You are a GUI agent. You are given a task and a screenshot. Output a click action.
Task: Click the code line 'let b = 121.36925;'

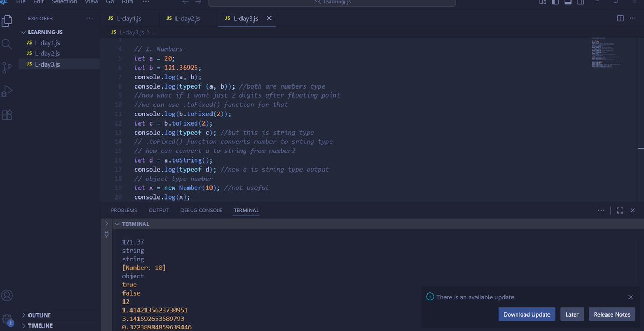tap(167, 68)
